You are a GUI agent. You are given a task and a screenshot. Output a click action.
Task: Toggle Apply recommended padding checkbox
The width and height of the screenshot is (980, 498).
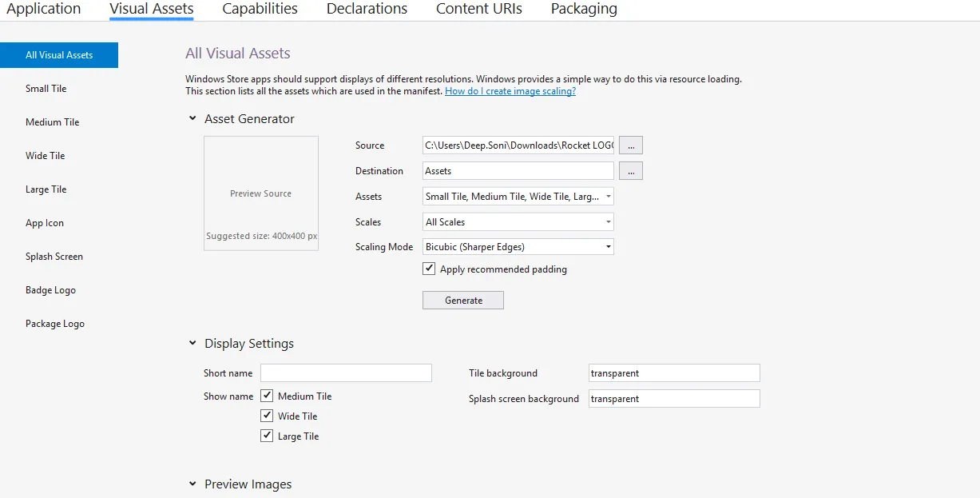click(430, 269)
